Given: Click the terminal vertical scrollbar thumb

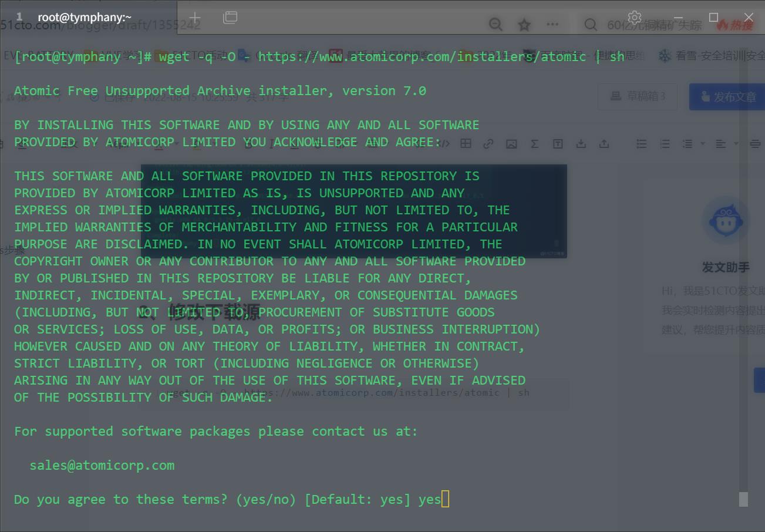Looking at the screenshot, I should [743, 499].
